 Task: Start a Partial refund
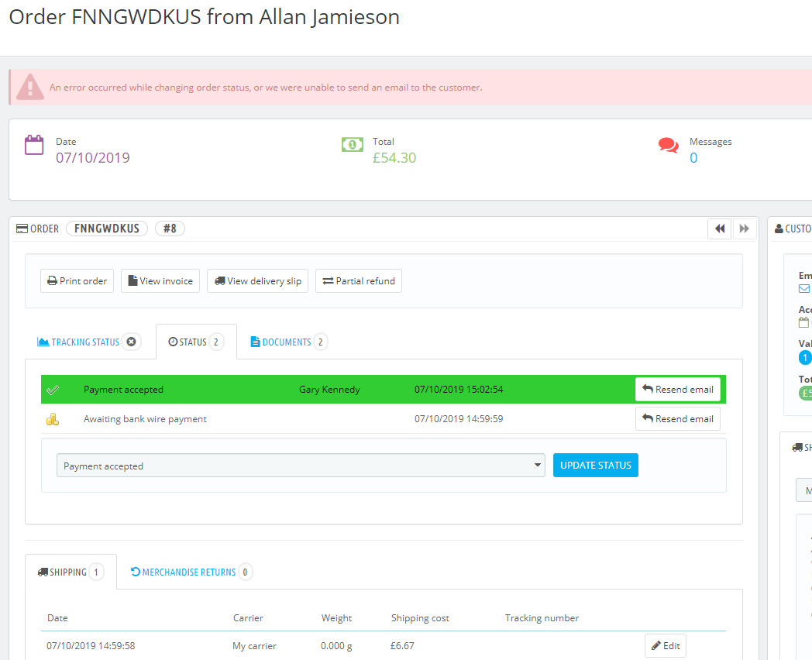[x=359, y=281]
